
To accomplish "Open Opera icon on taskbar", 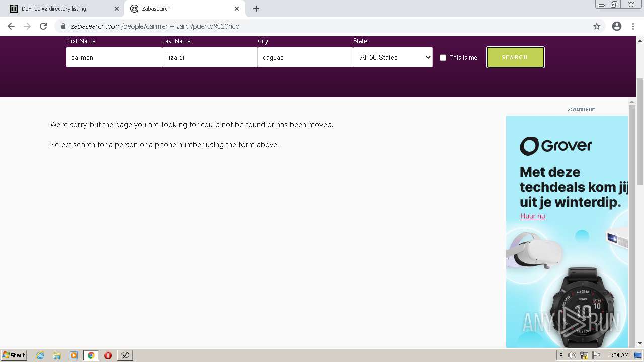I will [x=108, y=355].
